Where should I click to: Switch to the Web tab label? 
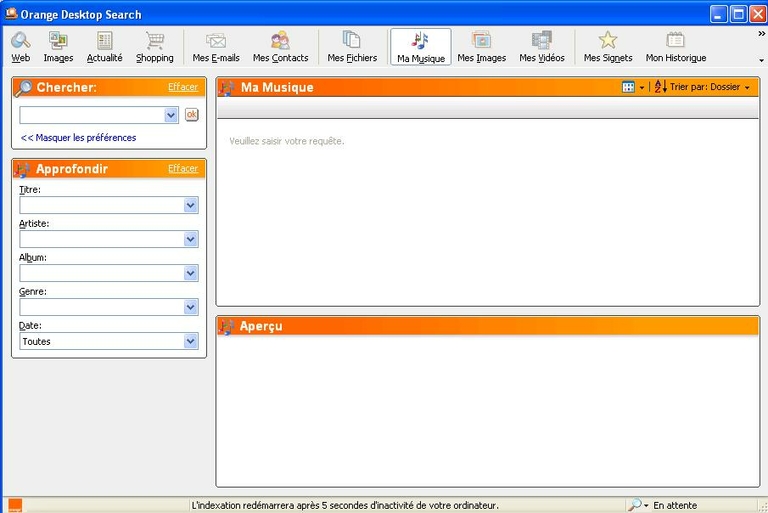(21, 58)
